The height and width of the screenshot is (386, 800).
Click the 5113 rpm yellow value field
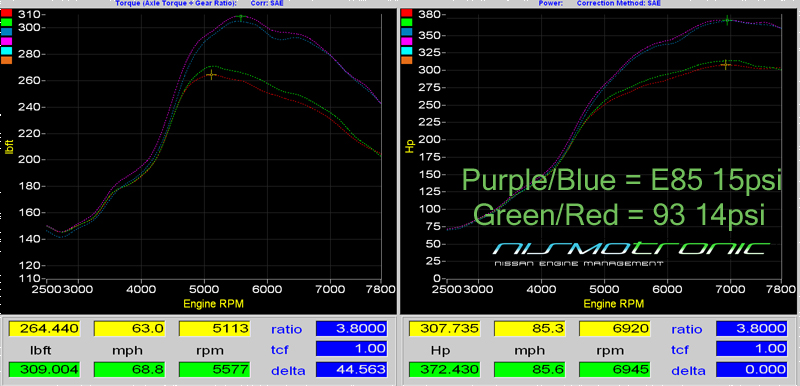coord(214,329)
